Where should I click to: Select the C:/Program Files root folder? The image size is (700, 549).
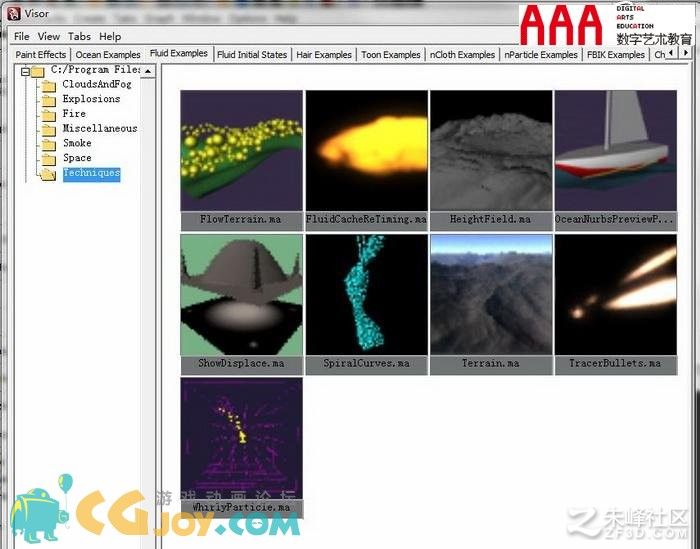pyautogui.click(x=96, y=70)
